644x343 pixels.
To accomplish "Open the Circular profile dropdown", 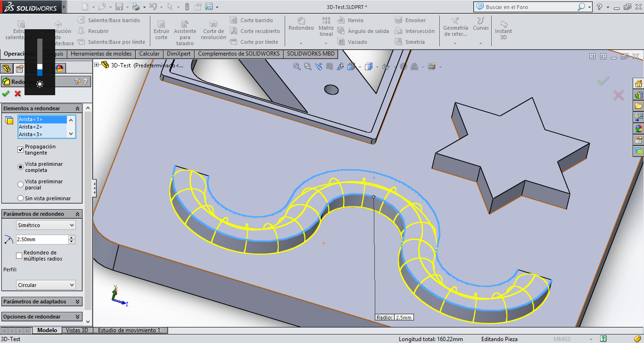I will (46, 285).
